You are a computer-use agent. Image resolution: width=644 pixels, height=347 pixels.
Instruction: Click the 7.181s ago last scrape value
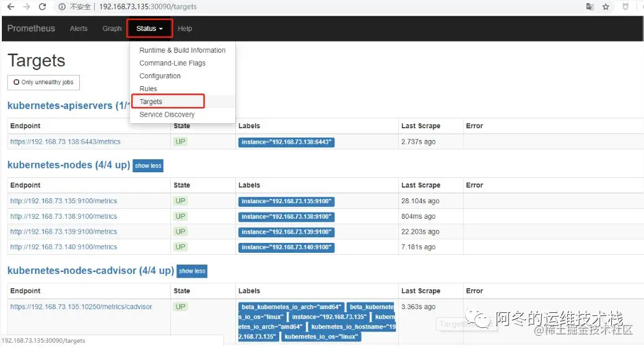tap(419, 247)
